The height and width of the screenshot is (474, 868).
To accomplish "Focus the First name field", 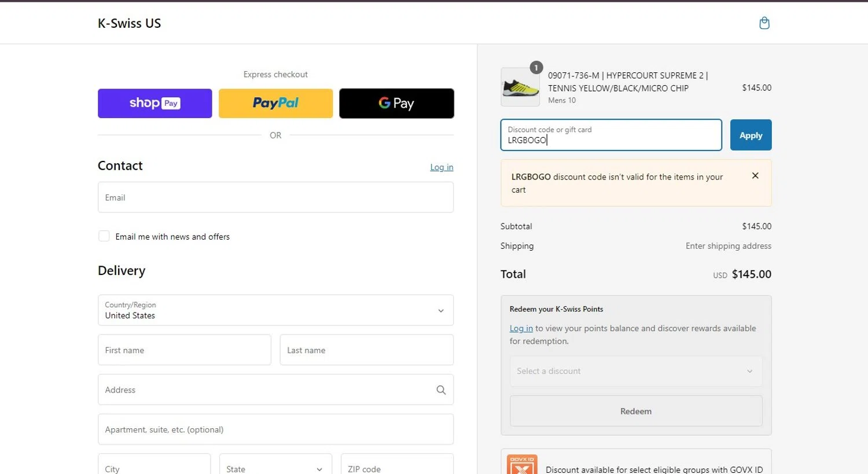I will pos(185,350).
